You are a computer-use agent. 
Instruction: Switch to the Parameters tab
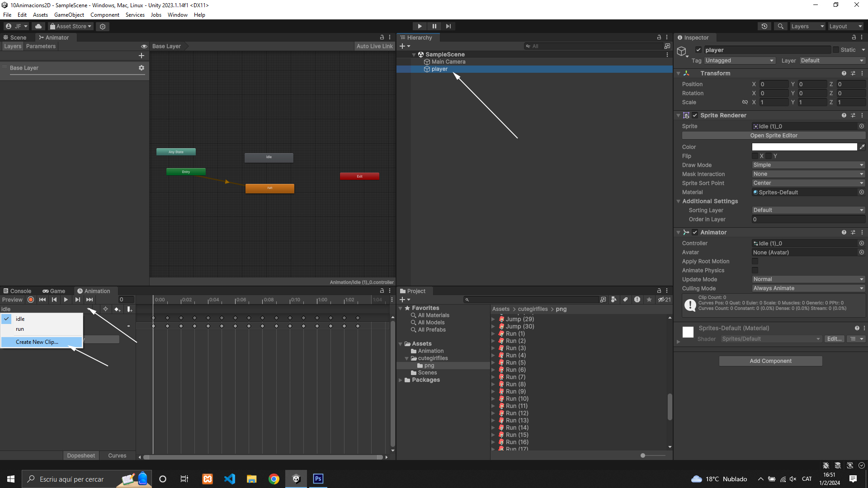coord(41,46)
